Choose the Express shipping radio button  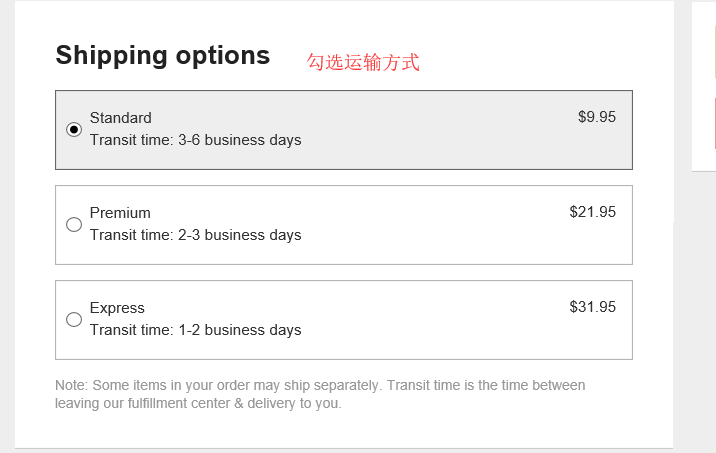click(74, 319)
